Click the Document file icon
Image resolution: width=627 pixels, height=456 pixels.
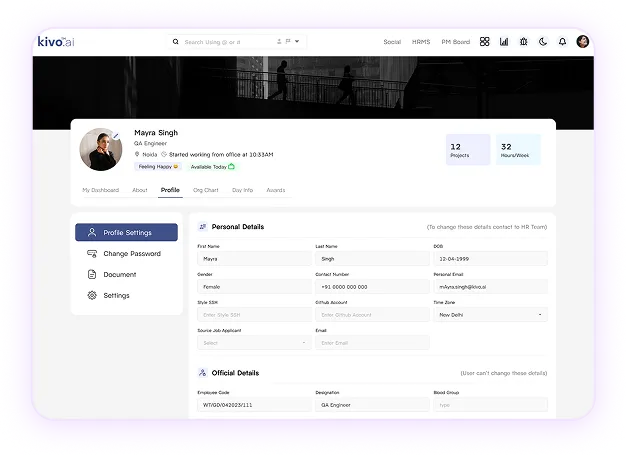92,274
